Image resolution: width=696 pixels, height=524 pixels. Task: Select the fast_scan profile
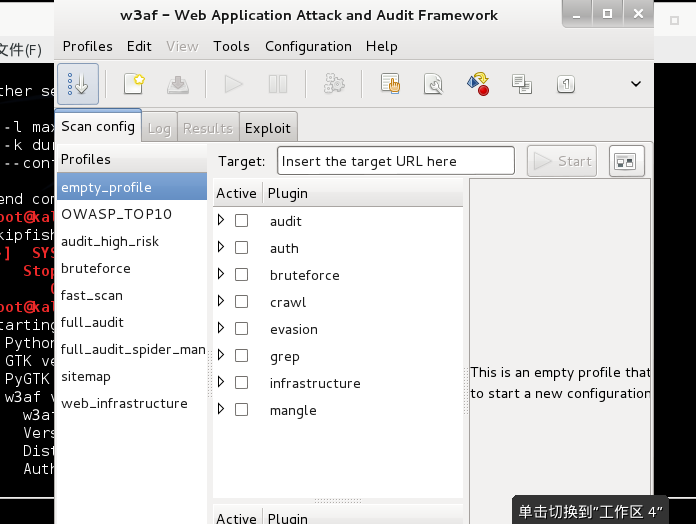point(132,295)
